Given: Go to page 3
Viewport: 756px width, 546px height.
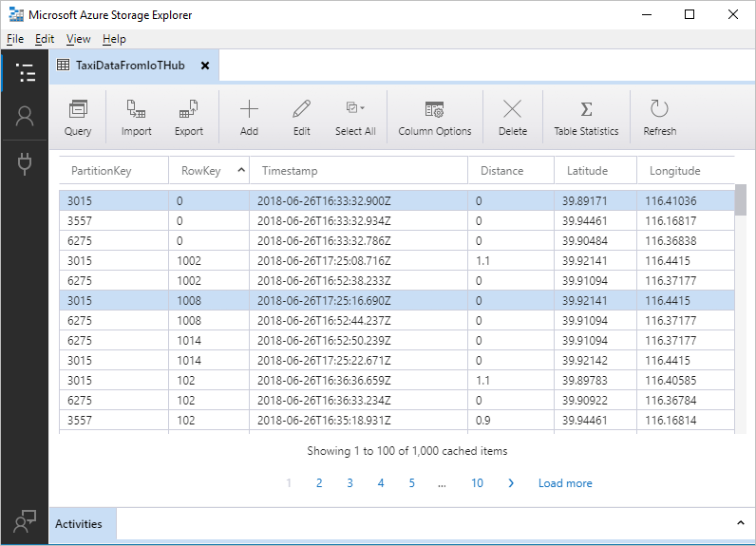Looking at the screenshot, I should coord(350,483).
